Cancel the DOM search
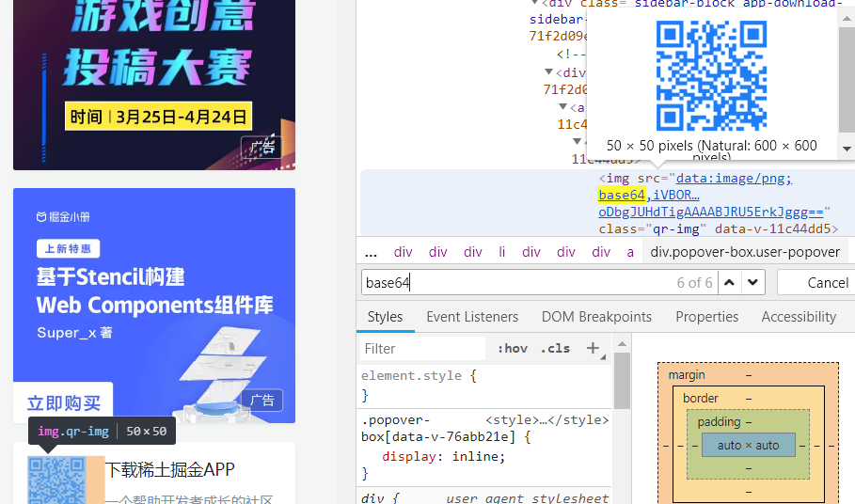Image resolution: width=855 pixels, height=504 pixels. [x=827, y=283]
